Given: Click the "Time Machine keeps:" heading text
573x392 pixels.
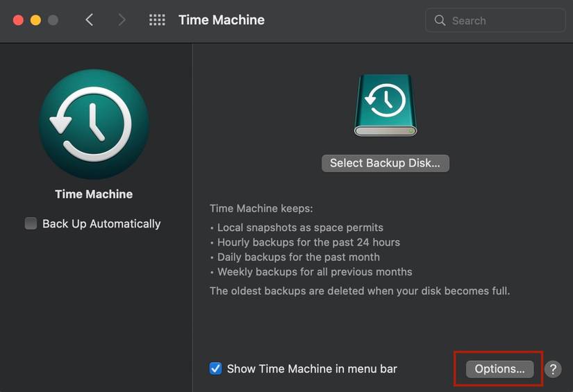Looking at the screenshot, I should tap(261, 208).
